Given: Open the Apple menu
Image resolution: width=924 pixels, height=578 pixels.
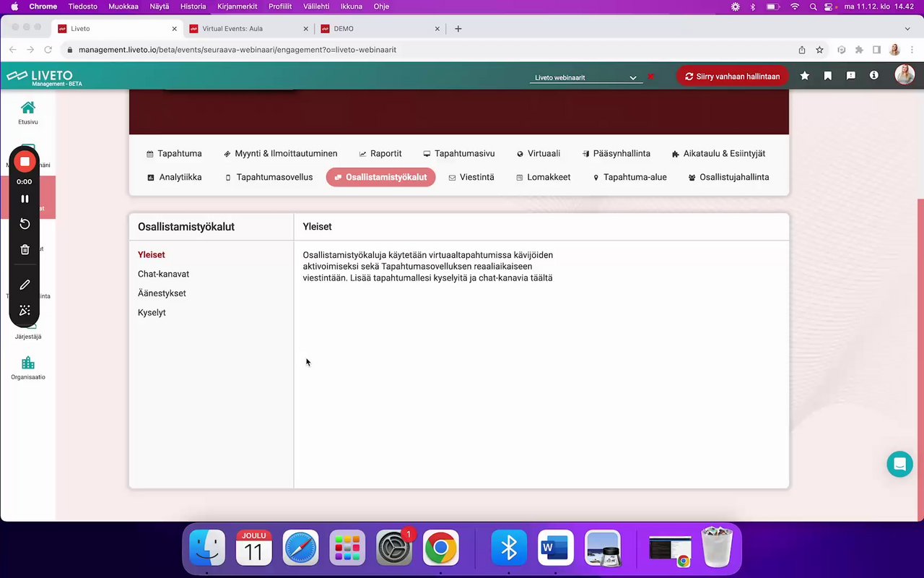Looking at the screenshot, I should 14,7.
